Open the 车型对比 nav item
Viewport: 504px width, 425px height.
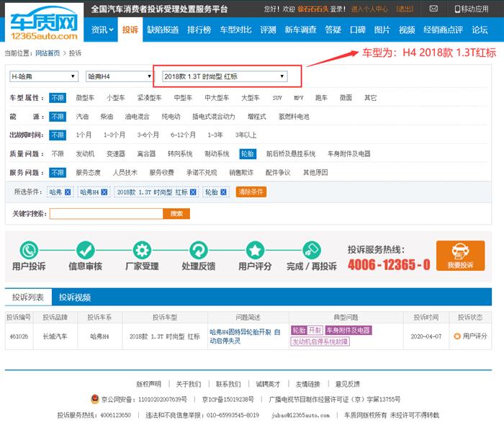click(235, 30)
